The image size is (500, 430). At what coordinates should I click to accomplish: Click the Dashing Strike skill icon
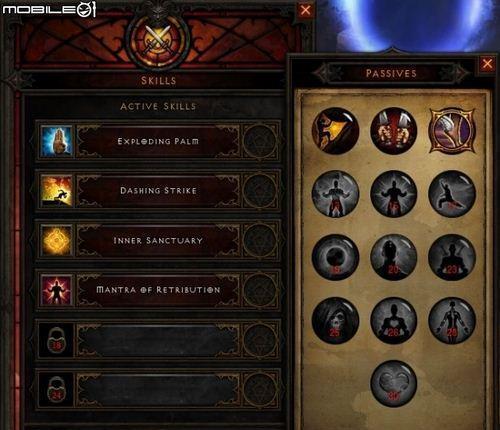[x=56, y=191]
